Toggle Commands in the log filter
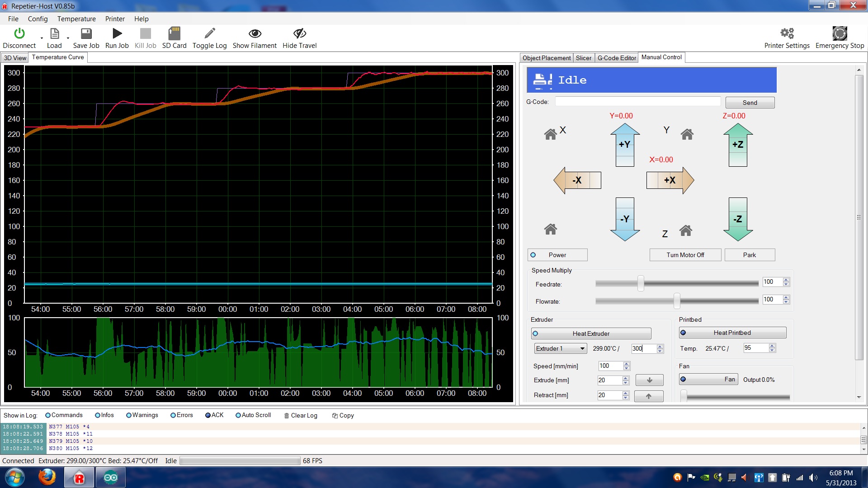The height and width of the screenshot is (488, 868). point(48,415)
